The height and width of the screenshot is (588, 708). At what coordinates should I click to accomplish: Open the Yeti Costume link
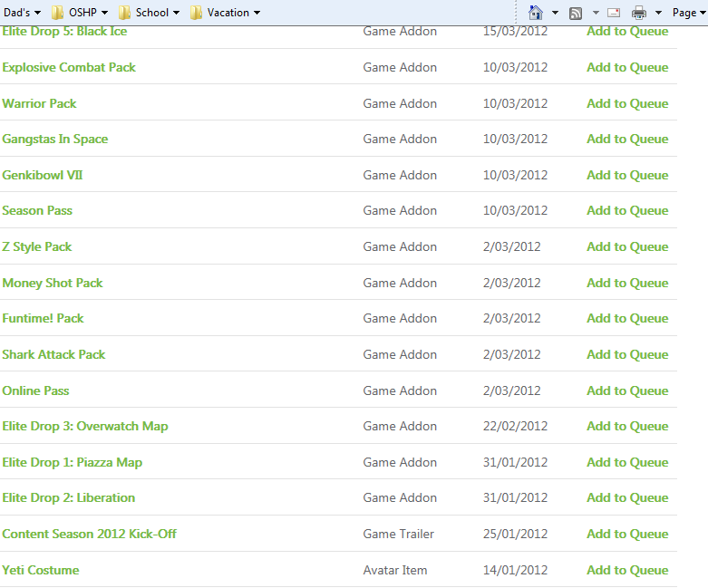[41, 570]
